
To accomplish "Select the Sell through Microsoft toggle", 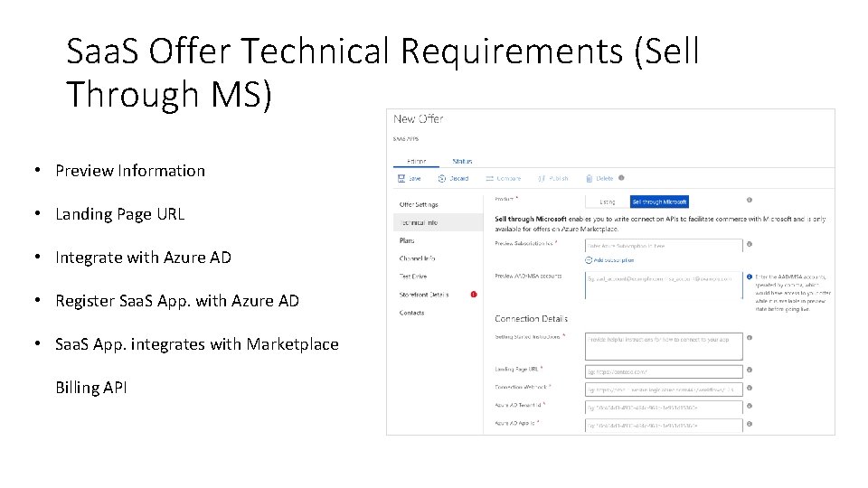I will pyautogui.click(x=659, y=202).
